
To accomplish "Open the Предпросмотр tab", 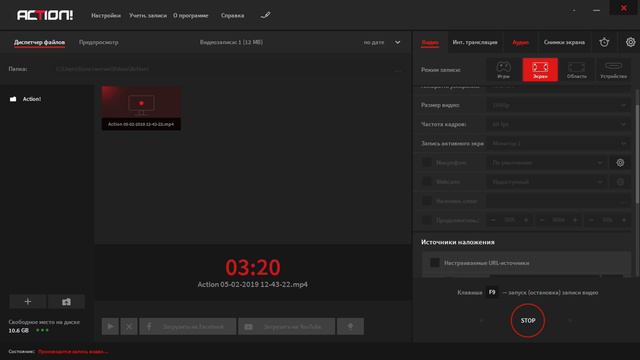I will point(98,42).
